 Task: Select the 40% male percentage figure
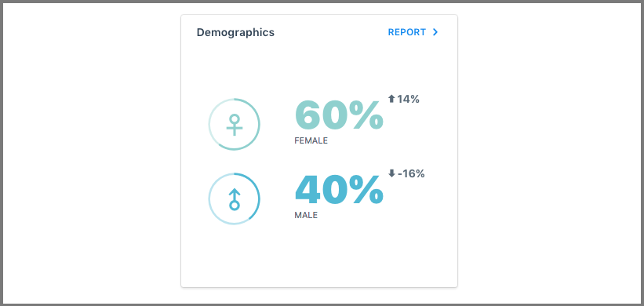pyautogui.click(x=339, y=190)
